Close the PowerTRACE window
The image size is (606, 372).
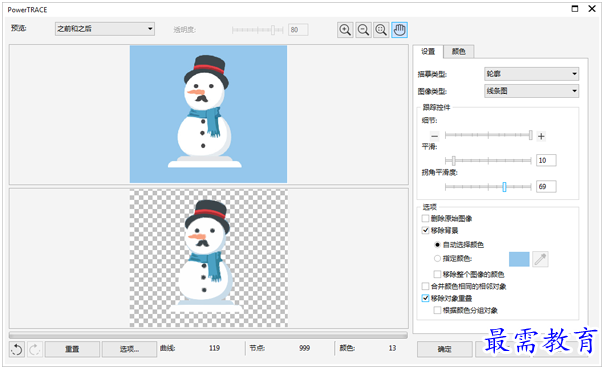coord(592,9)
